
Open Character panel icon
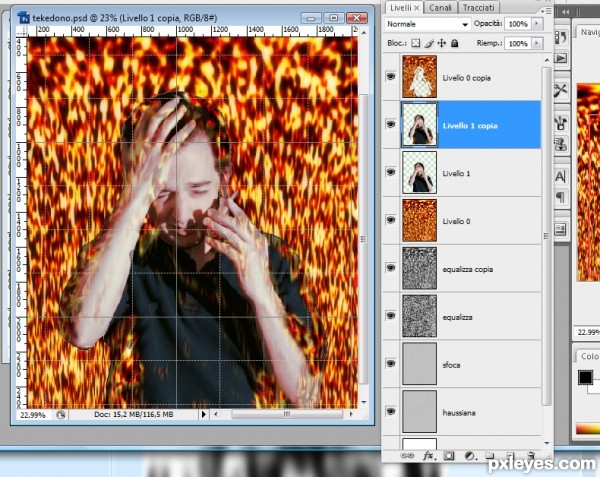pyautogui.click(x=560, y=177)
